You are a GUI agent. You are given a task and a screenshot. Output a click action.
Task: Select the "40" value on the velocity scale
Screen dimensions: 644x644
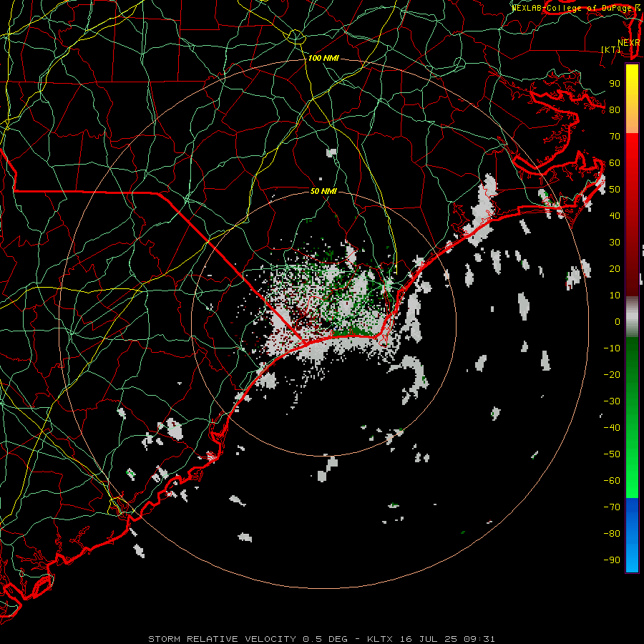click(615, 216)
